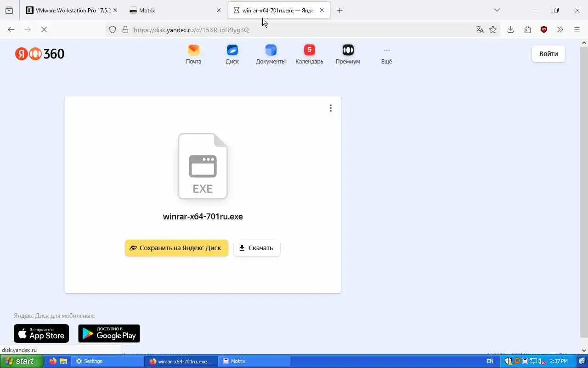This screenshot has height=368, width=588.
Task: Expand the Ещё services menu
Action: click(x=386, y=54)
